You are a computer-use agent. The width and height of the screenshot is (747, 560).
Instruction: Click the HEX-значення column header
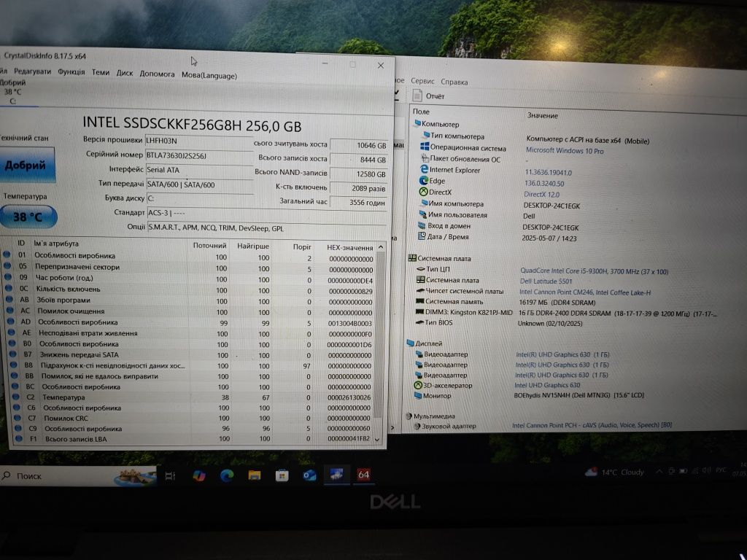[x=349, y=248]
